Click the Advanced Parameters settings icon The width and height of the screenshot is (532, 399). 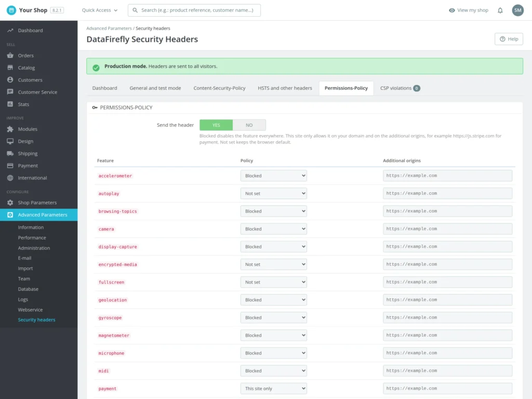coord(10,215)
